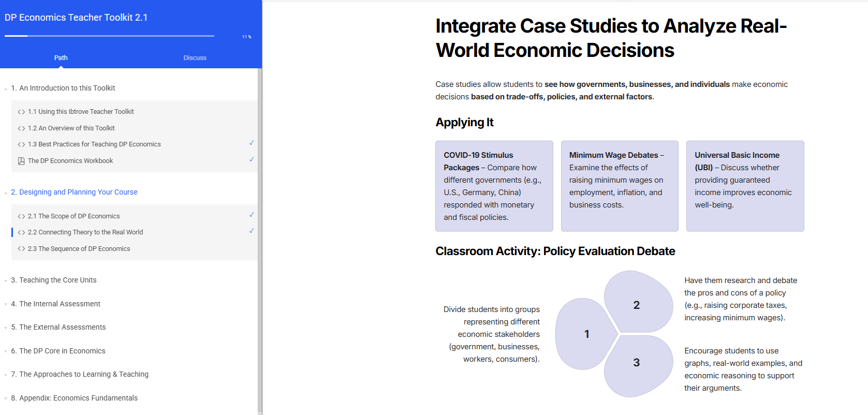Toggle completion checkmark for 1.3 Best Practices

(x=252, y=143)
